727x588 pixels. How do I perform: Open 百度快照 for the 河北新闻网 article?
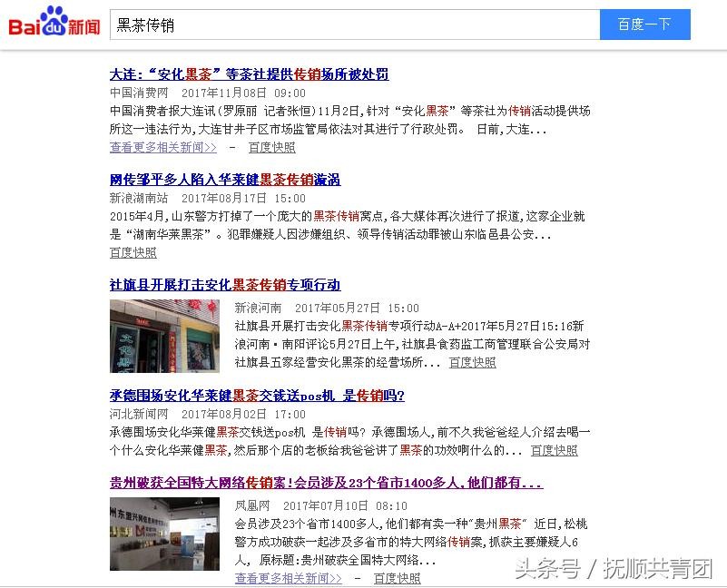click(x=554, y=450)
